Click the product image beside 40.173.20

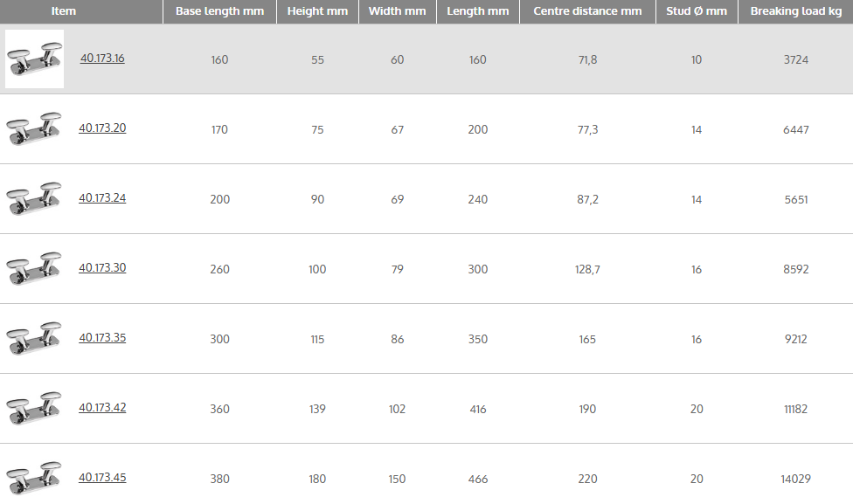coord(34,128)
